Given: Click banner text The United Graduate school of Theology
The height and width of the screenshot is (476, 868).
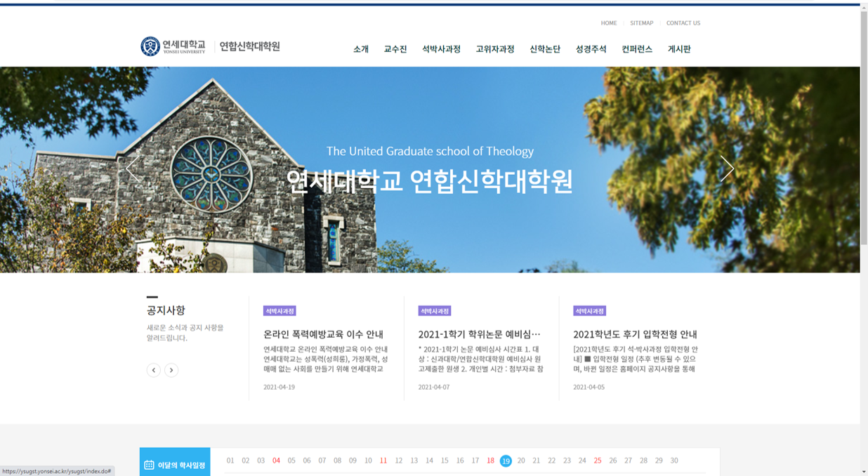Looking at the screenshot, I should pyautogui.click(x=430, y=151).
